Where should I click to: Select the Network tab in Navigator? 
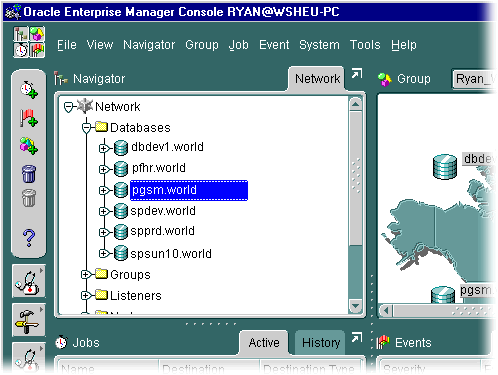click(x=317, y=79)
